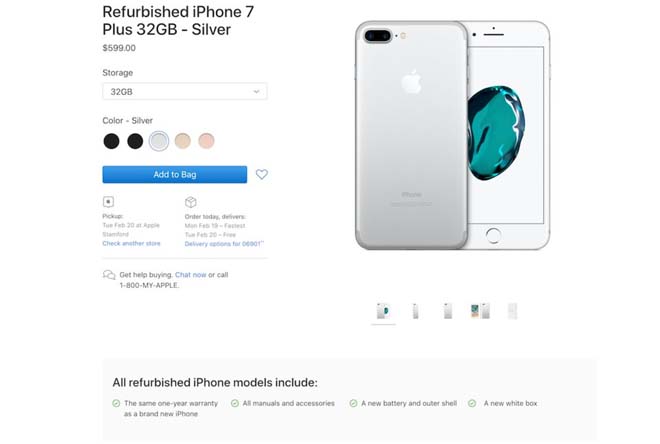The height and width of the screenshot is (444, 660).
Task: Select the Silver color swatch
Action: click(x=159, y=141)
